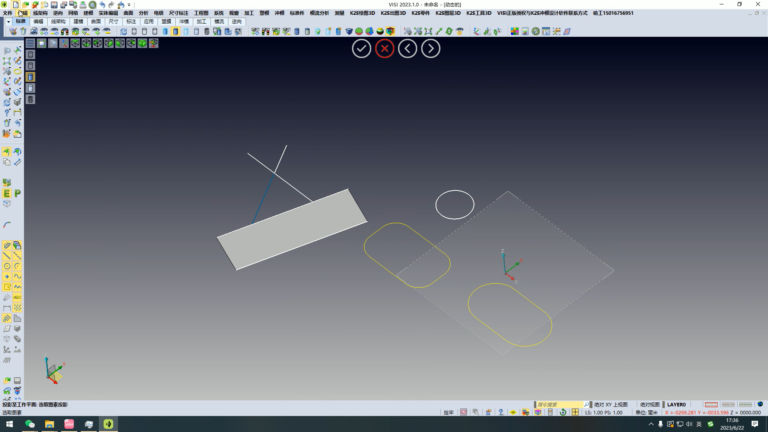Click the blue globe icon at status bar end
Screen dimensions: 768x432
pyautogui.click(x=760, y=405)
